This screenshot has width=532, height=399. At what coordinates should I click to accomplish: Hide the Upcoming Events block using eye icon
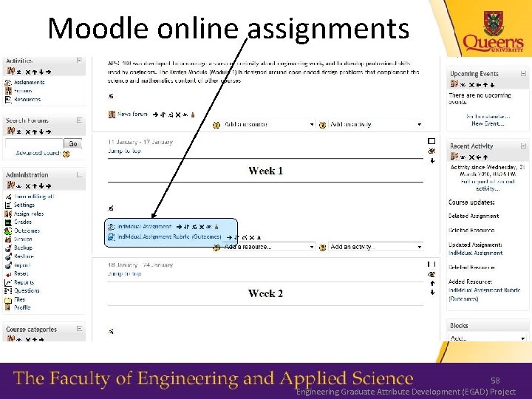463,85
